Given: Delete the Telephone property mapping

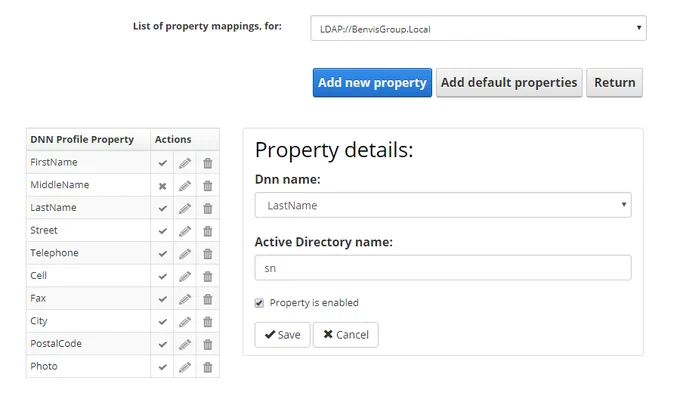Looking at the screenshot, I should pos(208,254).
